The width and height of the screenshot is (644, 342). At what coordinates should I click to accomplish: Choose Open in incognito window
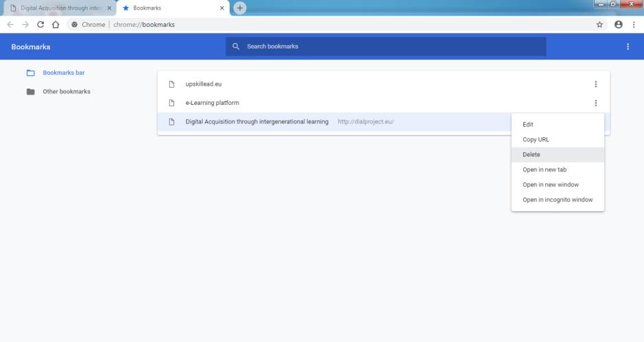click(558, 200)
